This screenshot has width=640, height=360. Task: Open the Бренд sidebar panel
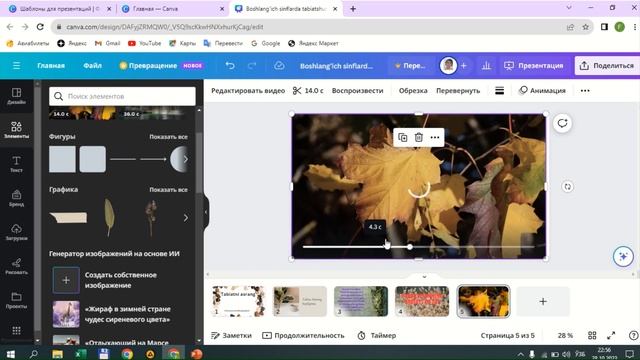click(16, 198)
